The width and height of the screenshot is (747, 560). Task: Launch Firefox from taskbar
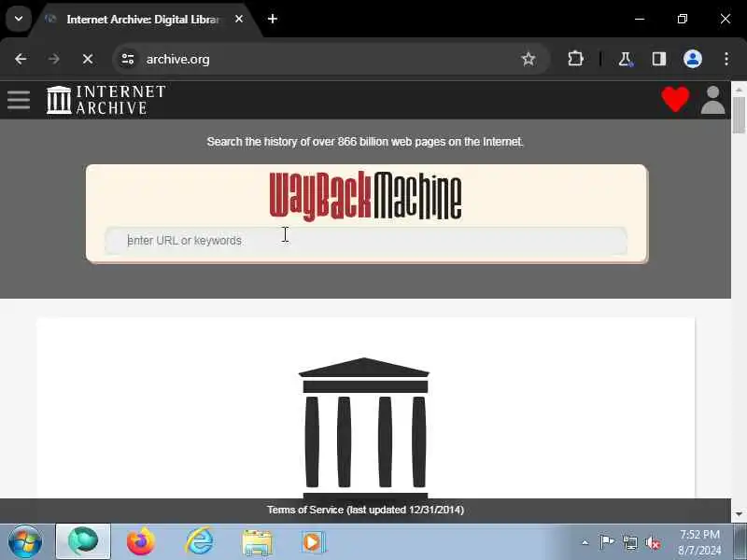141,541
